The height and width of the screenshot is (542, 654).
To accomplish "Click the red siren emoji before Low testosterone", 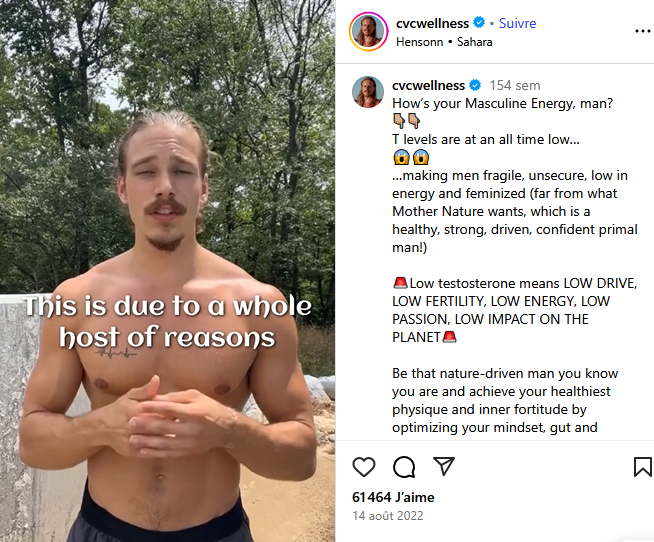I will click(400, 283).
